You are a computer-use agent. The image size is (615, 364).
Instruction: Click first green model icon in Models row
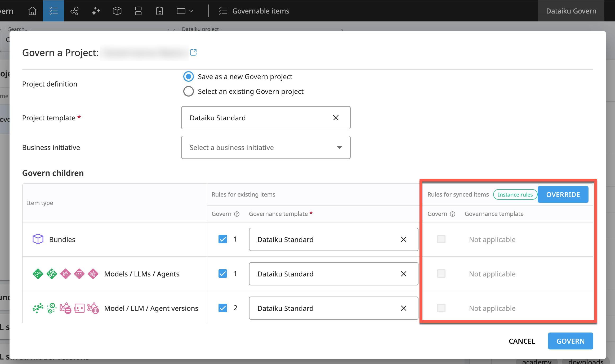(x=38, y=274)
